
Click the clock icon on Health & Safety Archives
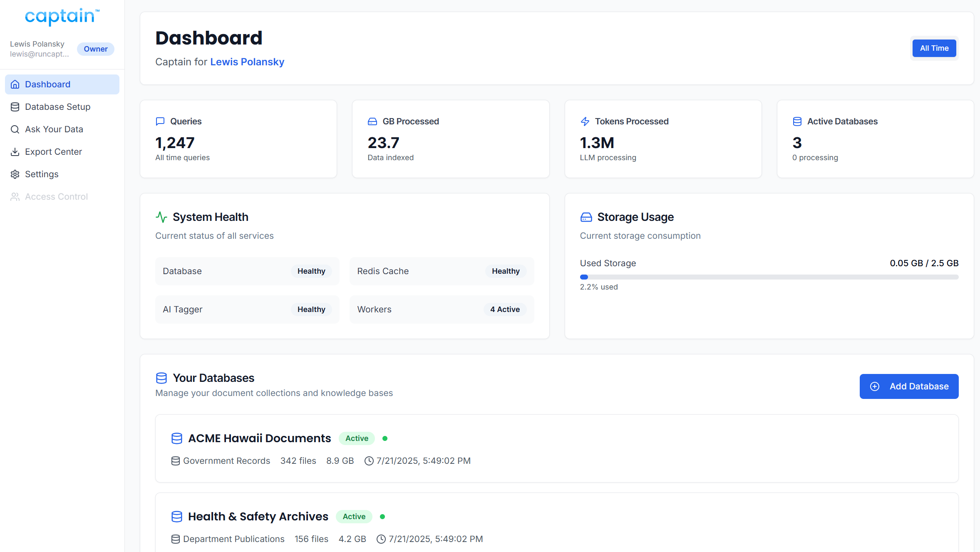[381, 539]
